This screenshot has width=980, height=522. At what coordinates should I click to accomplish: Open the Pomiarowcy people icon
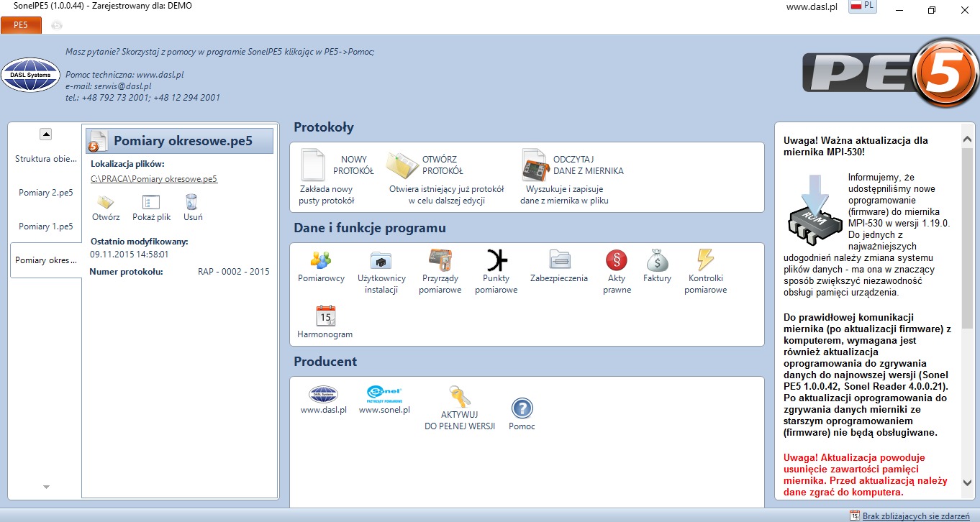321,260
